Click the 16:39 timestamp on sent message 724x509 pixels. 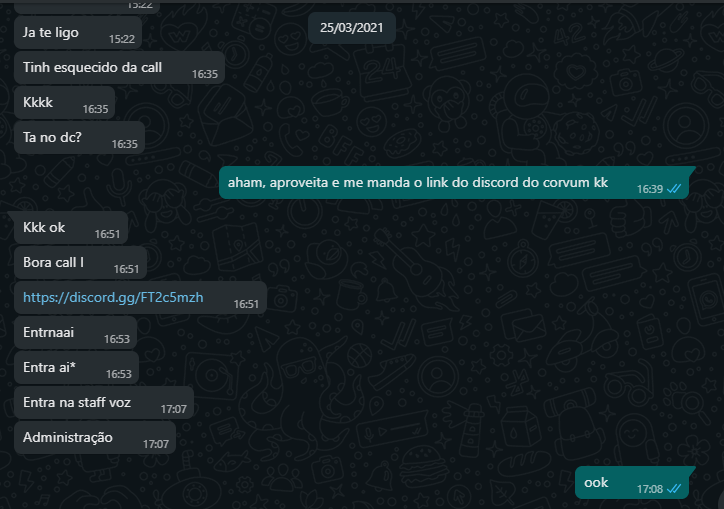coord(650,189)
